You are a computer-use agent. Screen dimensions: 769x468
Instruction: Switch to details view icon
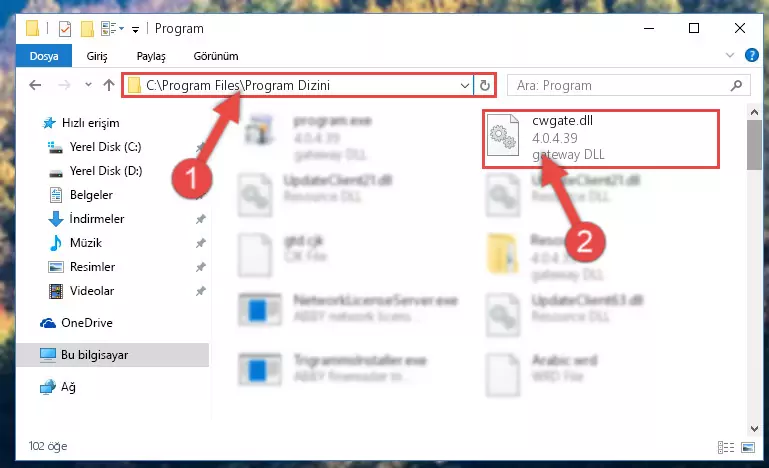tap(726, 447)
